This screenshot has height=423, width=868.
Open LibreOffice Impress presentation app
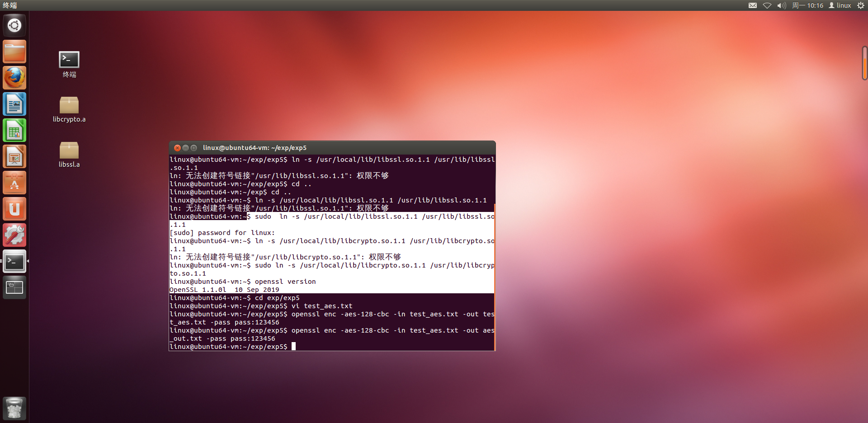(14, 156)
